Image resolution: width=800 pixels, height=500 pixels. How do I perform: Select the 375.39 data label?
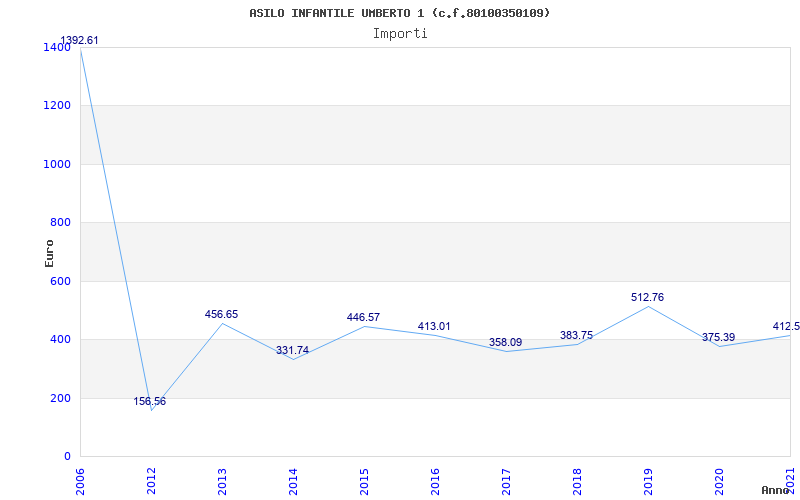pyautogui.click(x=718, y=337)
